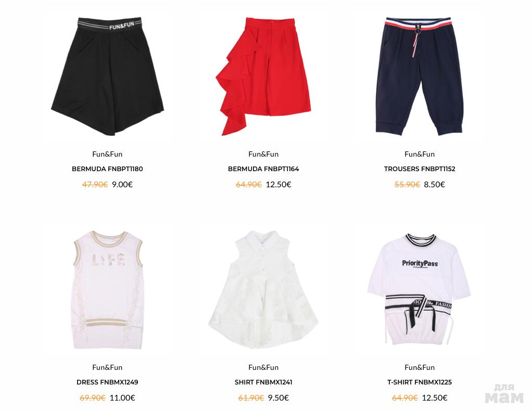The height and width of the screenshot is (411, 532).
Task: Click the 11.00€ price of the dress
Action: point(122,398)
